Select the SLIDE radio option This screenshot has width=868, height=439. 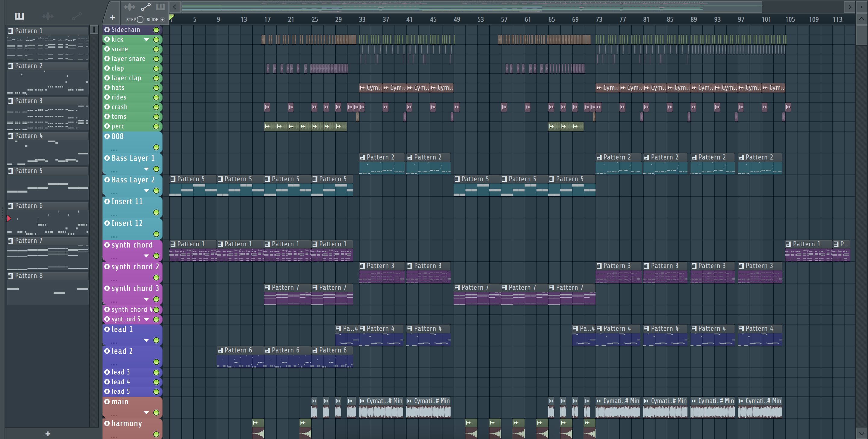(162, 20)
